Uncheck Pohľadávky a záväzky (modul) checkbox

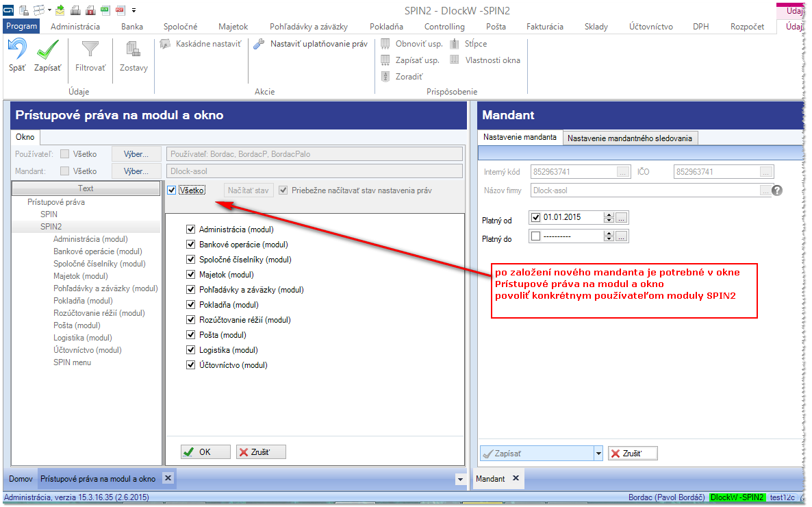(x=190, y=289)
